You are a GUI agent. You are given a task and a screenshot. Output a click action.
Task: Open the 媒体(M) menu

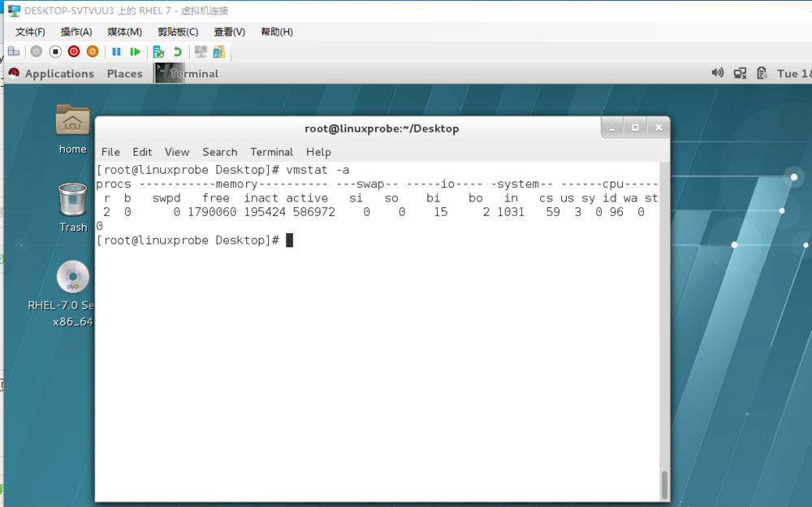[123, 32]
